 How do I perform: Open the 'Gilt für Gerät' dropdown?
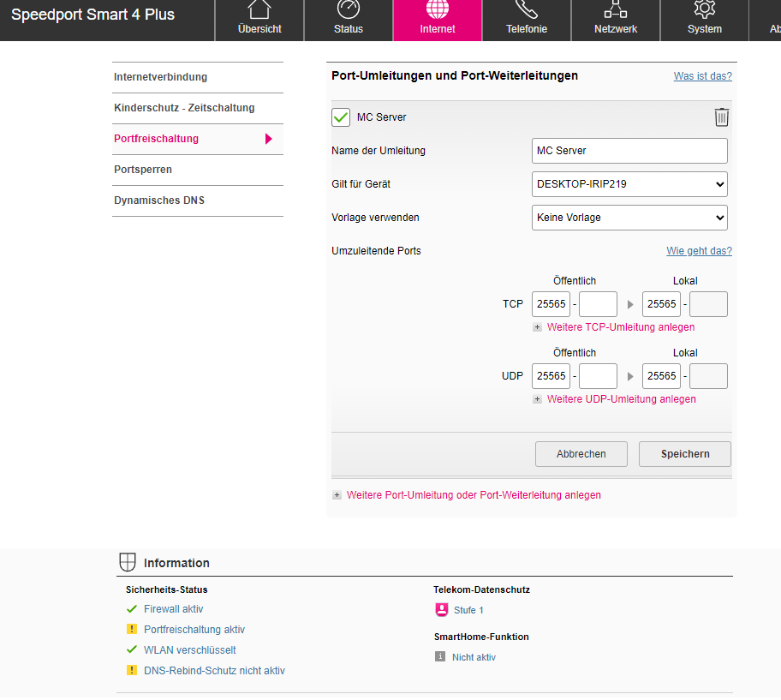pos(629,183)
